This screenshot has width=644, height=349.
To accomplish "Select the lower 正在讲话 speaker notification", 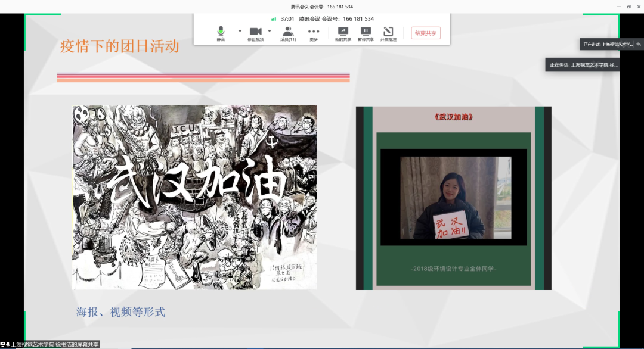I will point(583,65).
